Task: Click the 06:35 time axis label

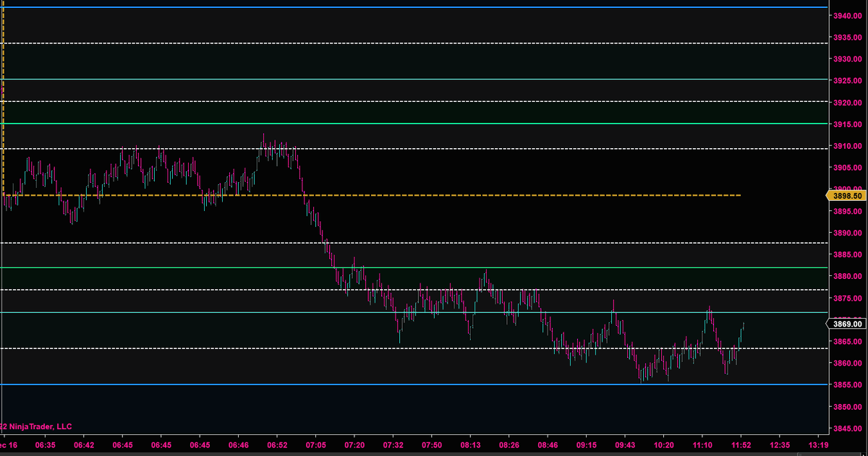Action: 45,445
